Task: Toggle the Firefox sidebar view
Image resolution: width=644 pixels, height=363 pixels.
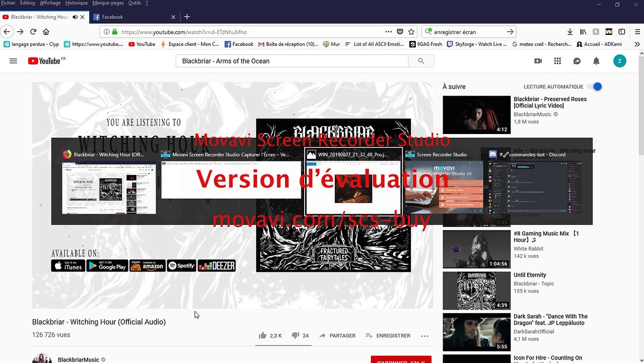Action: (x=622, y=32)
